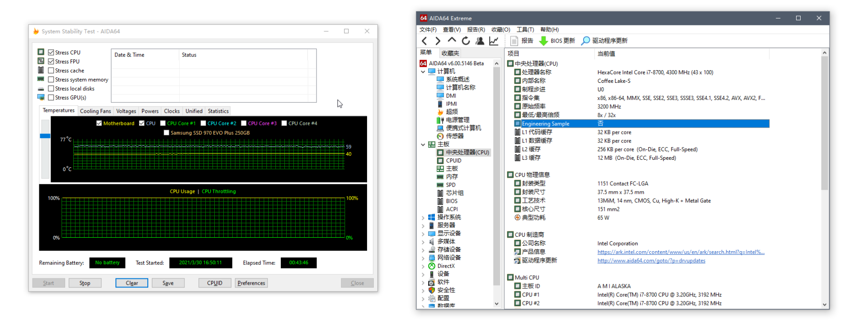Open the graph chart toolbar icon
This screenshot has height=325, width=868.
point(494,41)
